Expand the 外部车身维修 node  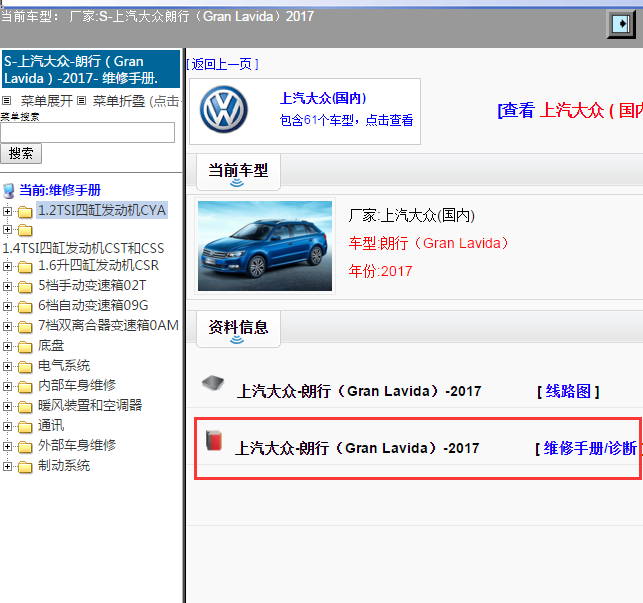pos(7,446)
